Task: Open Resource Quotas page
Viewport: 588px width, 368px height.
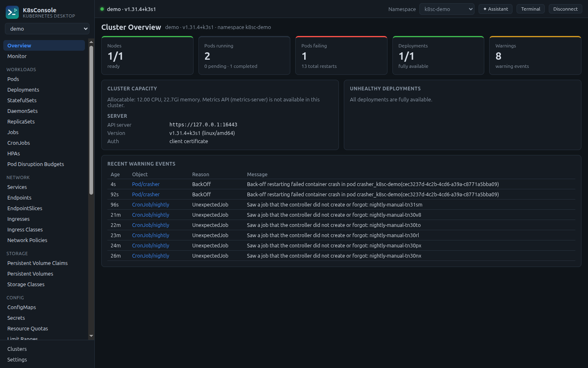Action: pos(44,328)
